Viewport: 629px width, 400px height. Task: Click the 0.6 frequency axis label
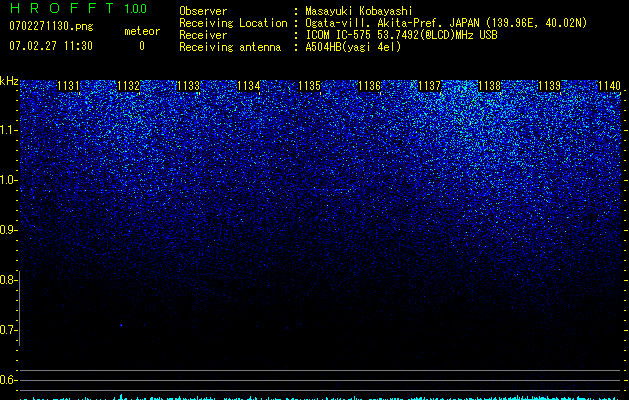8,380
